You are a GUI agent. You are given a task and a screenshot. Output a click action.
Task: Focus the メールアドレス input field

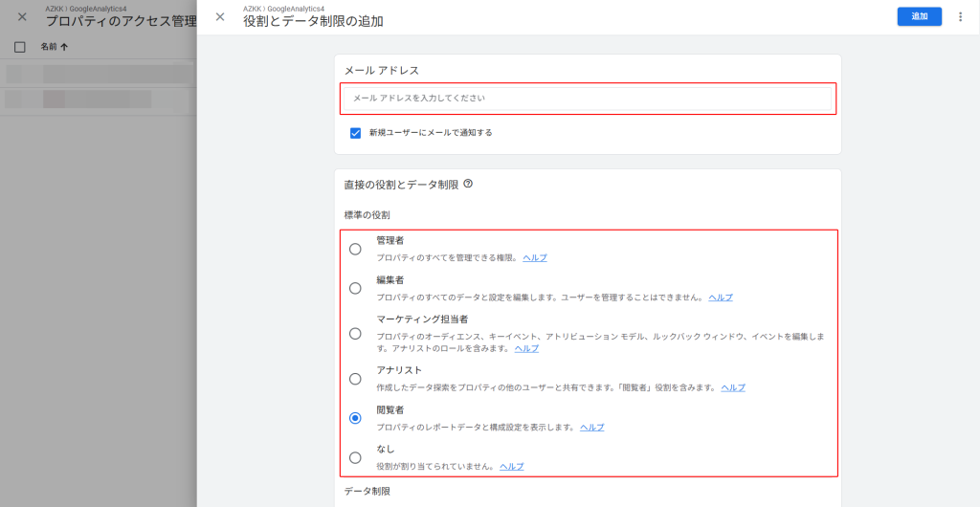click(x=588, y=99)
